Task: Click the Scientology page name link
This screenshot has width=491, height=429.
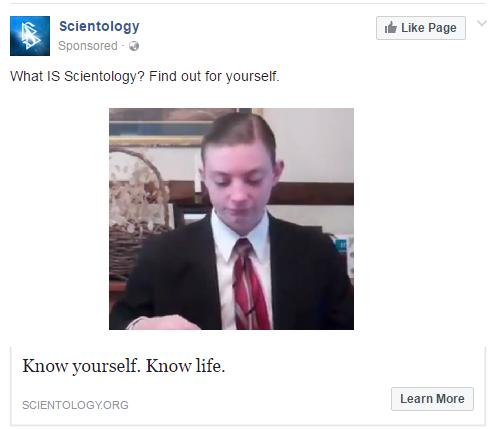Action: [x=99, y=26]
